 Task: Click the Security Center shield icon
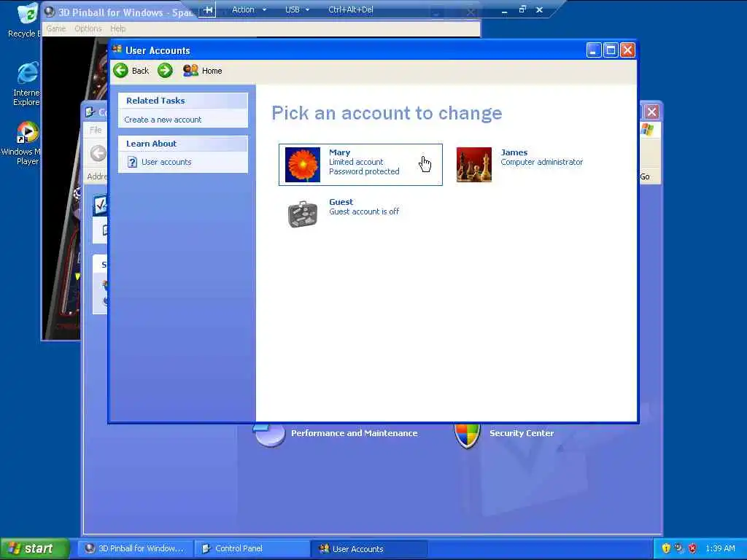pos(468,435)
